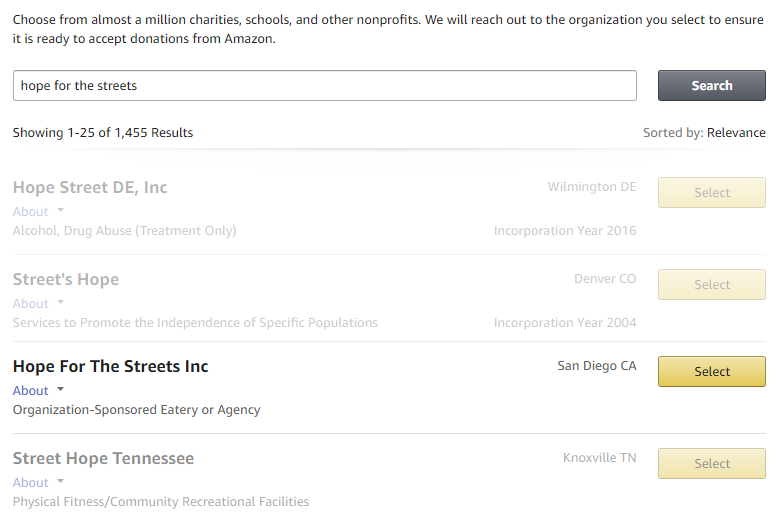Expand About for Street Hope Tennessee
This screenshot has width=777, height=520.
pyautogui.click(x=31, y=483)
